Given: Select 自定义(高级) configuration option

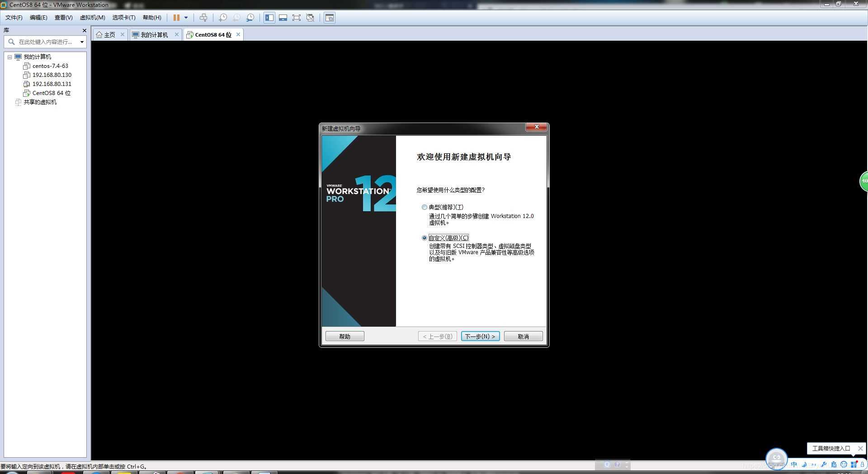Looking at the screenshot, I should coord(425,237).
